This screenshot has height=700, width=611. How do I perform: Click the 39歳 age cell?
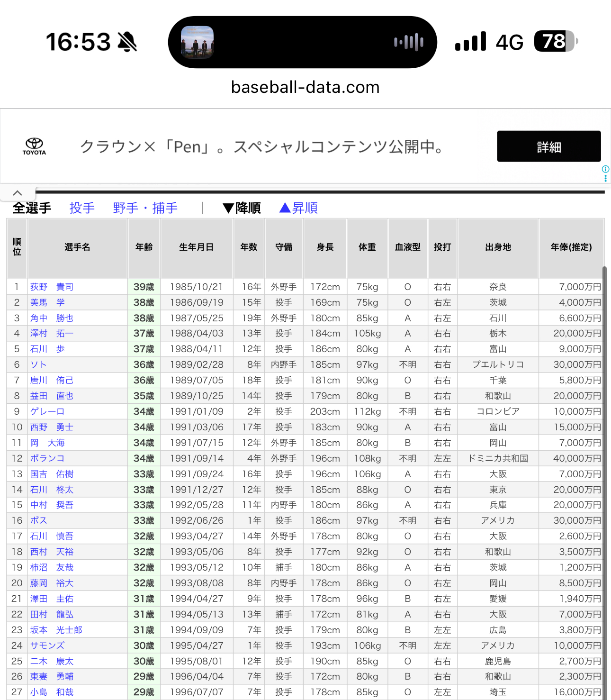pyautogui.click(x=144, y=287)
